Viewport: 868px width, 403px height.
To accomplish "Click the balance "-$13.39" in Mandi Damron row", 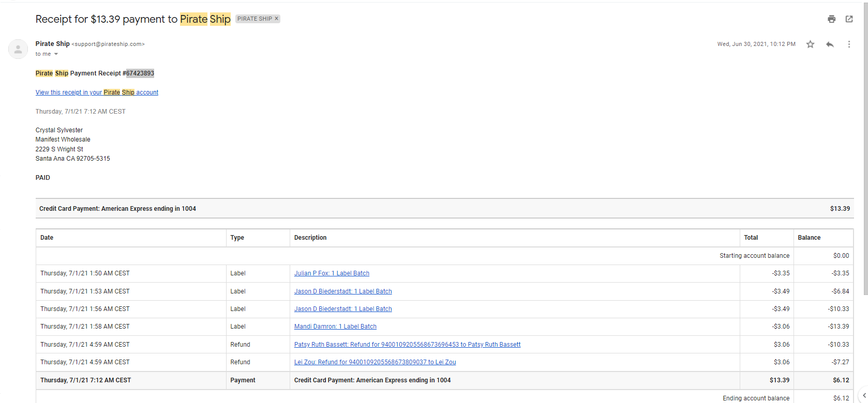I will tap(839, 327).
